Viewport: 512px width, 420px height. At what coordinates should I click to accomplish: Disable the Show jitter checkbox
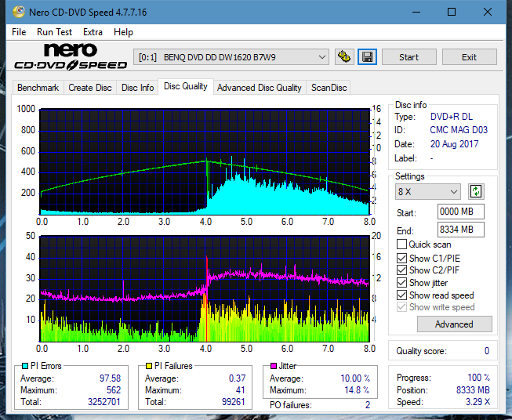pyautogui.click(x=401, y=283)
